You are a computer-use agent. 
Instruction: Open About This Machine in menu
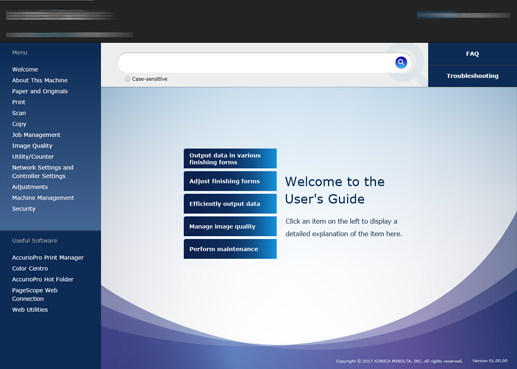coord(40,80)
